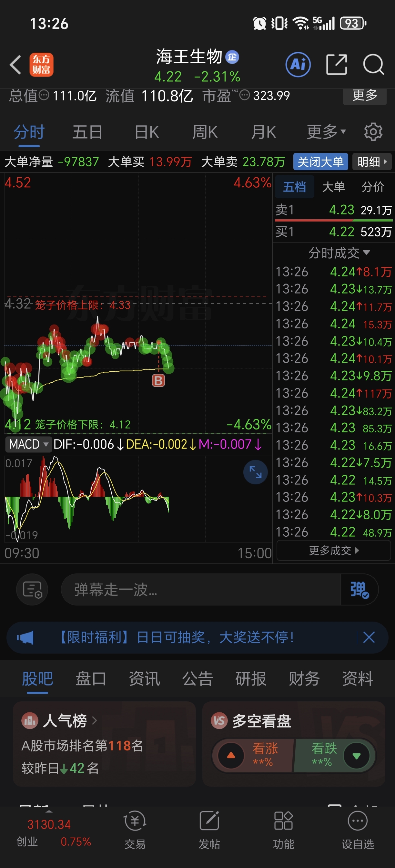Tap the share icon in header
395x868 pixels.
pos(336,64)
